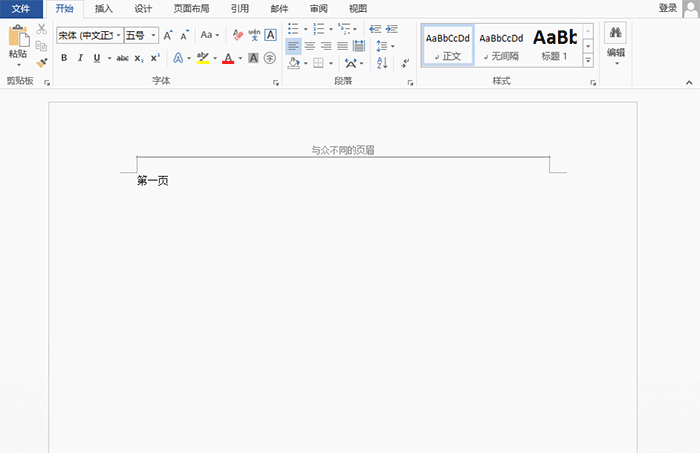Open the phonetic guide (wén) icon
700x453 pixels.
pos(254,35)
